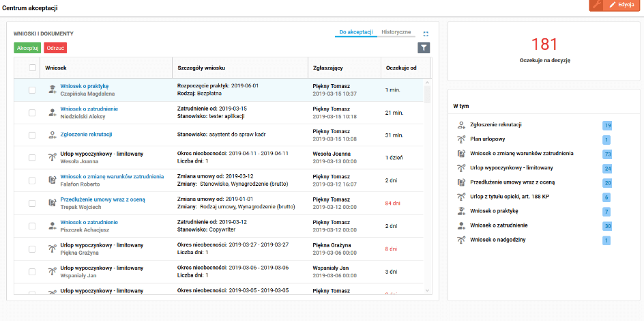This screenshot has width=644, height=321.
Task: Click icon beside Urlop z tytułu opieki summary
Action: pyautogui.click(x=460, y=197)
